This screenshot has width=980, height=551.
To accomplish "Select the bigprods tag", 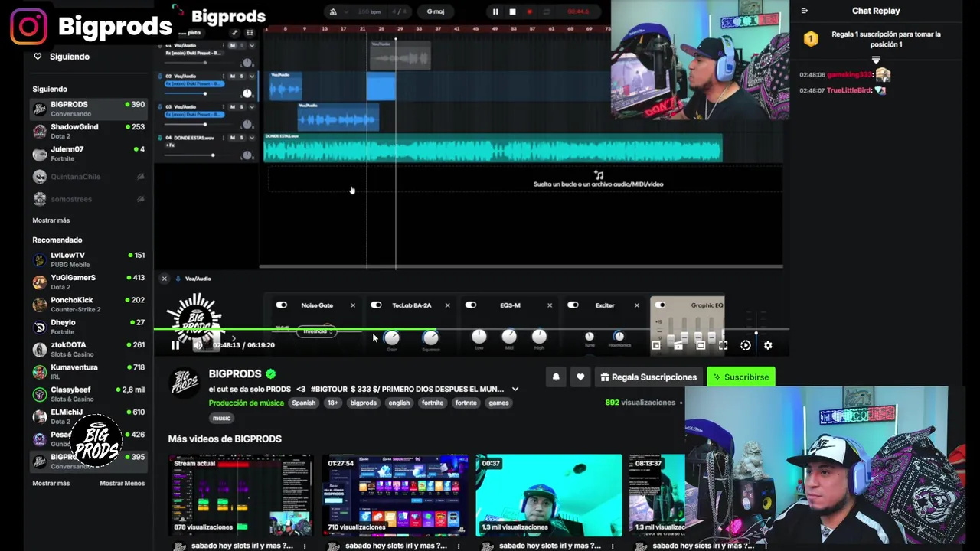I will pos(364,403).
